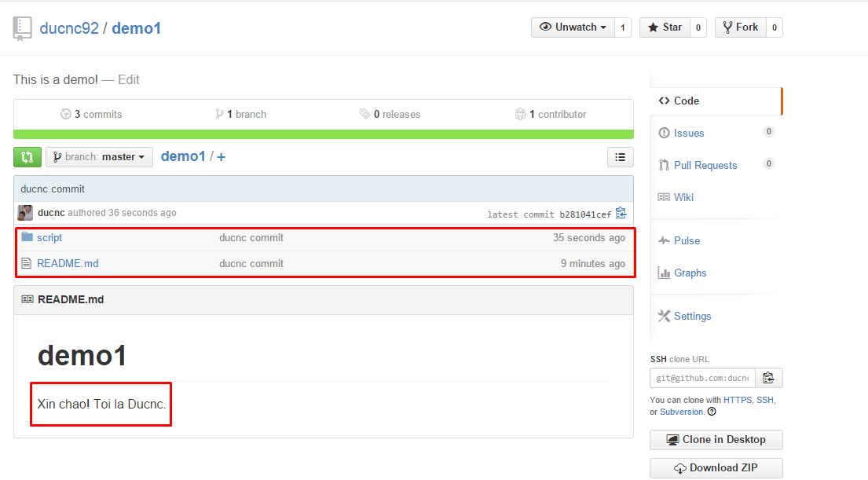Edit the repository description
Viewport: 868px width, 480px height.
[128, 79]
